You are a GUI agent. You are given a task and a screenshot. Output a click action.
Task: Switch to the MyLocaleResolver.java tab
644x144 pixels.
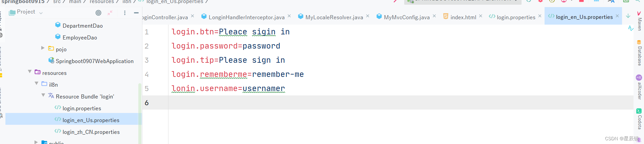click(x=334, y=17)
